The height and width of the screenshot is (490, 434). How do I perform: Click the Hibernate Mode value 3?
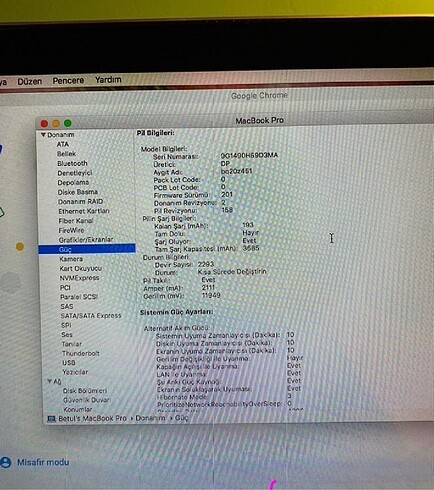[289, 396]
